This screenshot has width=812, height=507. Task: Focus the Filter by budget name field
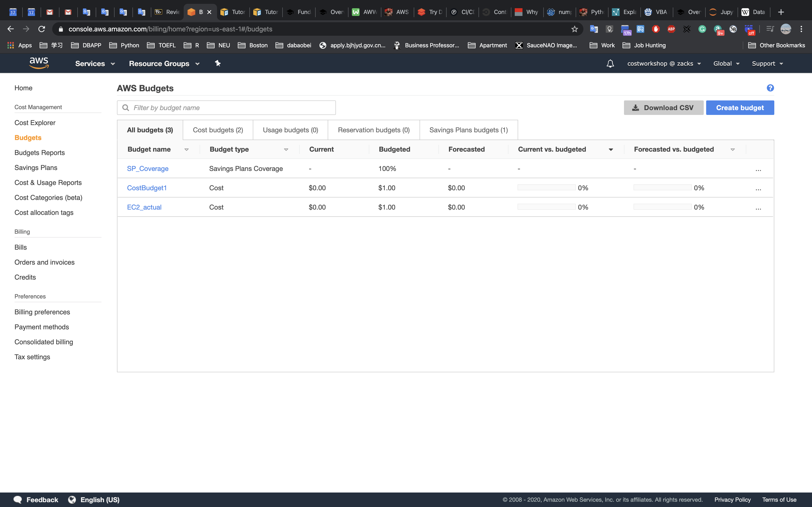click(x=232, y=108)
